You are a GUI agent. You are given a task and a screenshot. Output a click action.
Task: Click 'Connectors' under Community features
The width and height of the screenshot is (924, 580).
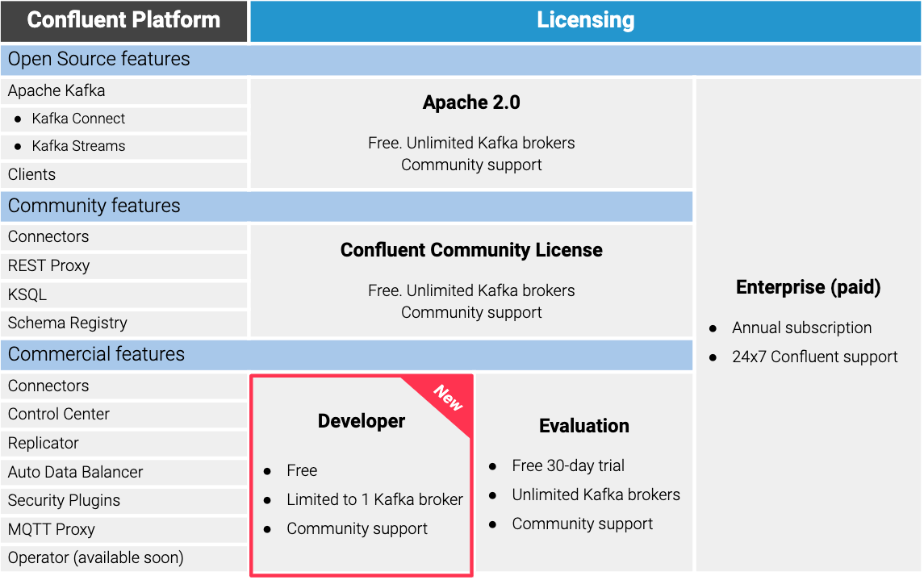(123, 236)
